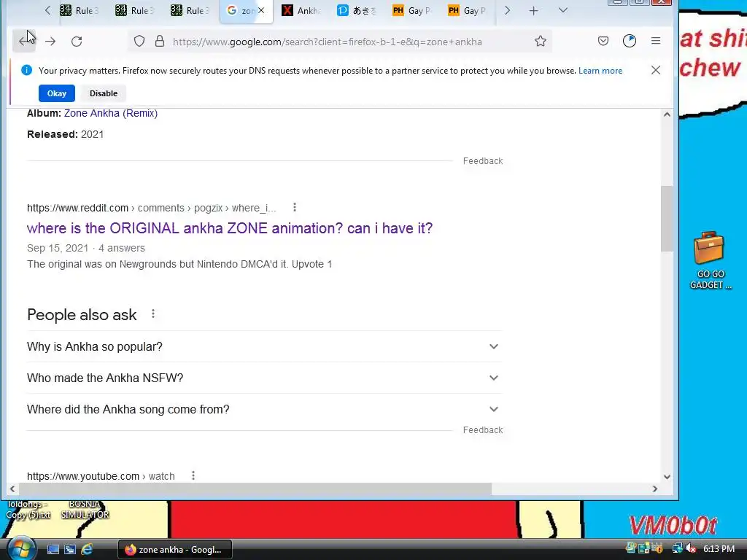Click the Feedback link below People also ask

coord(483,430)
